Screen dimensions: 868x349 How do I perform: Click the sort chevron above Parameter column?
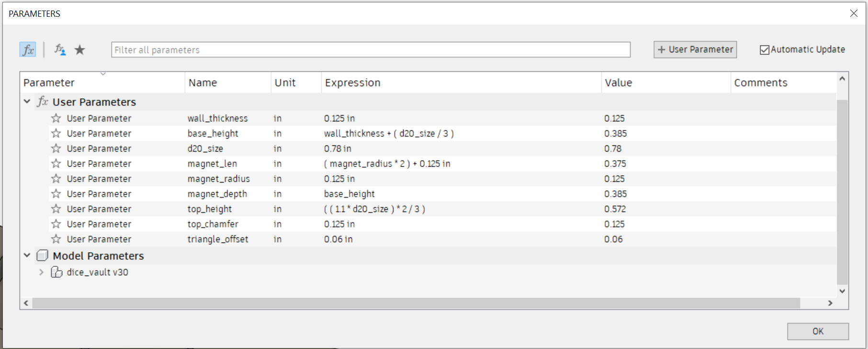point(103,73)
